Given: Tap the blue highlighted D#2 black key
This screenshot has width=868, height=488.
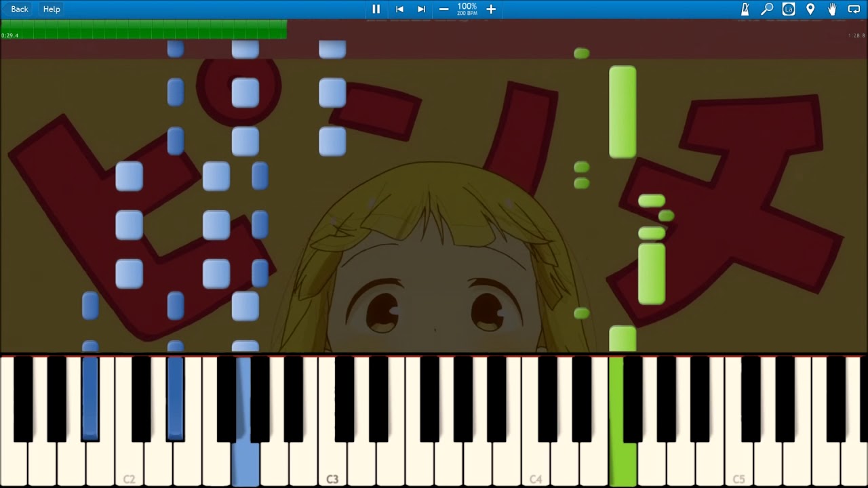Looking at the screenshot, I should (175, 399).
